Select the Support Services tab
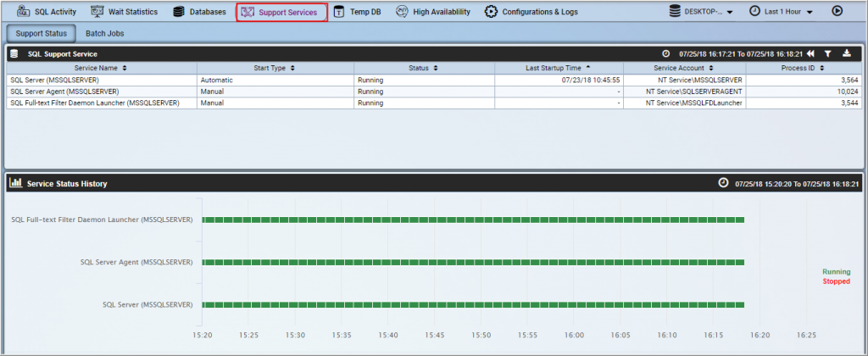Screen dimensions: 868x356 [x=281, y=12]
